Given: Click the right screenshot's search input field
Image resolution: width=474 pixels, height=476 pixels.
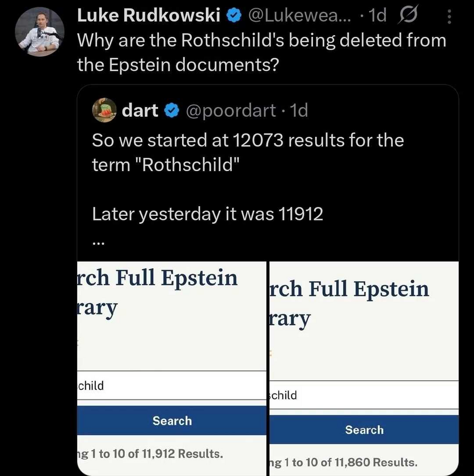Looking at the screenshot, I should pyautogui.click(x=363, y=395).
